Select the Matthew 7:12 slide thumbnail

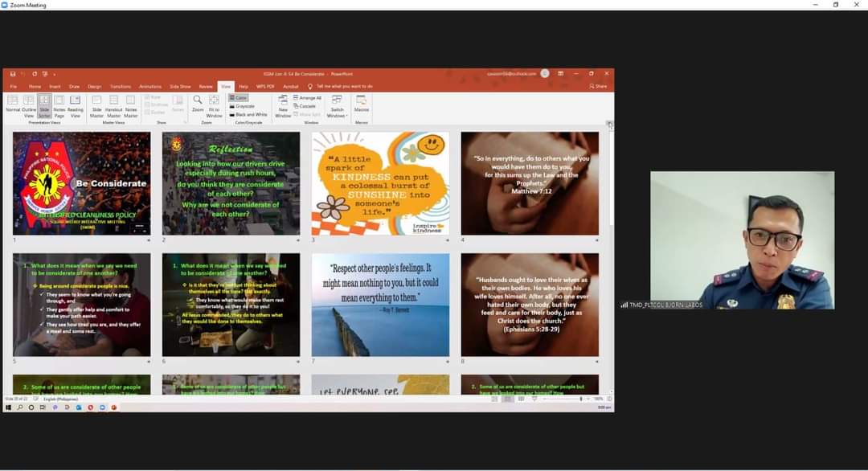pos(530,183)
